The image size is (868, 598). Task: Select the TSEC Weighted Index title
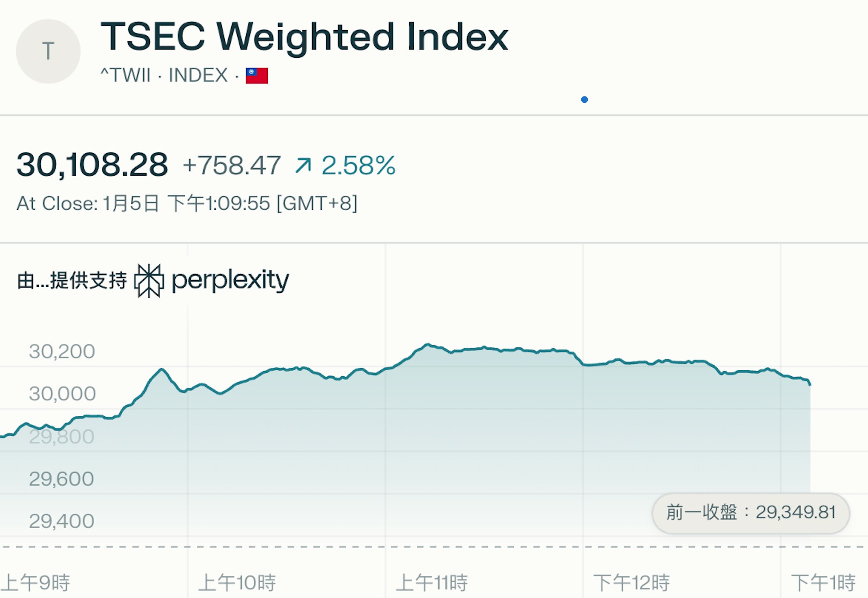tap(304, 37)
